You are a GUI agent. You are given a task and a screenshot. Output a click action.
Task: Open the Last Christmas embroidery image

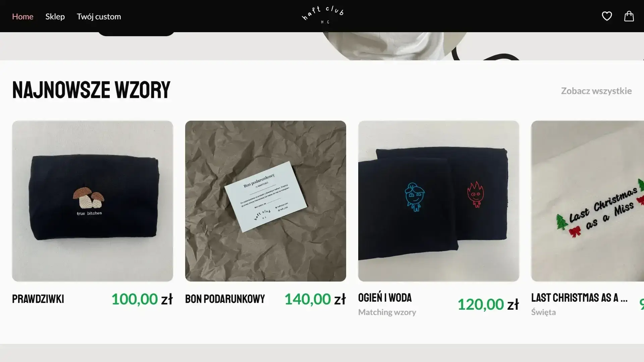588,201
